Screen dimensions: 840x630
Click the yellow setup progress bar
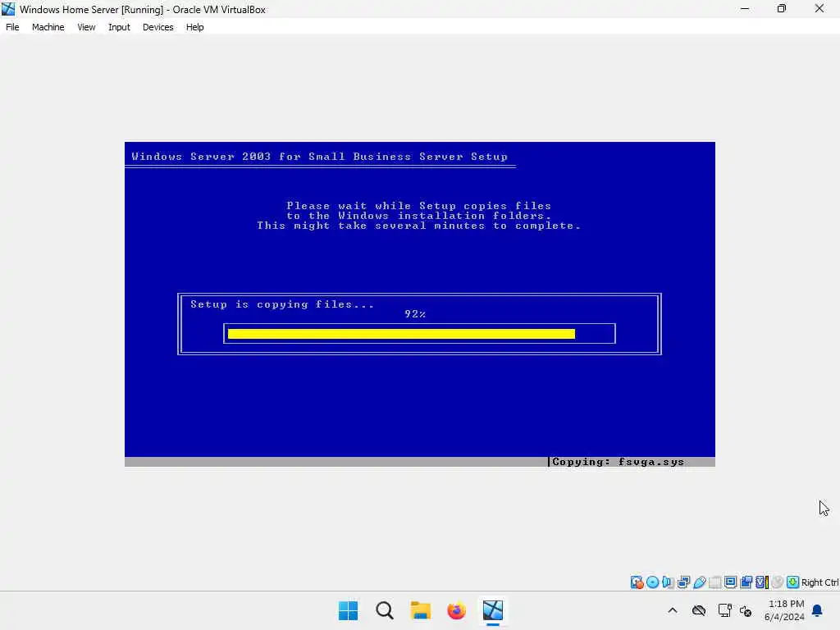click(x=401, y=334)
